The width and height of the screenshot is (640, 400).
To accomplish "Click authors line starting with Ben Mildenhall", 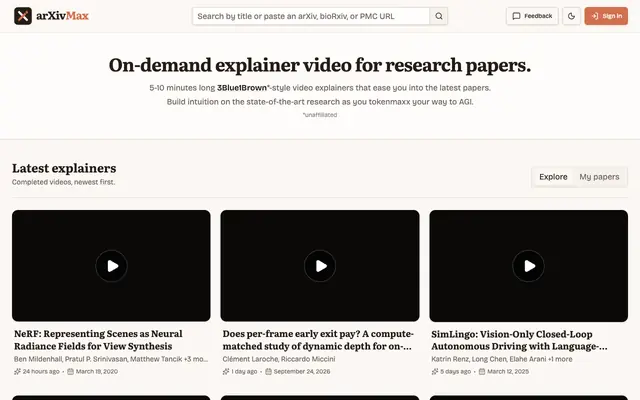I will coord(111,359).
